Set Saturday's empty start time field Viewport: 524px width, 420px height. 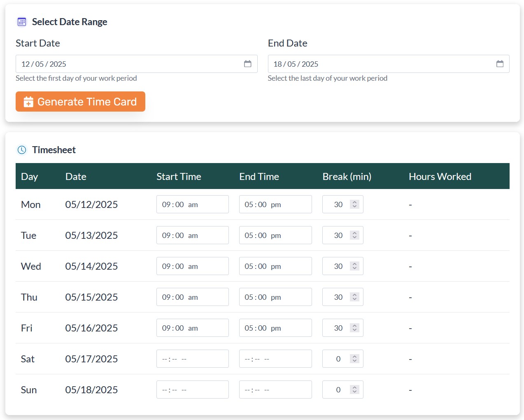point(192,359)
